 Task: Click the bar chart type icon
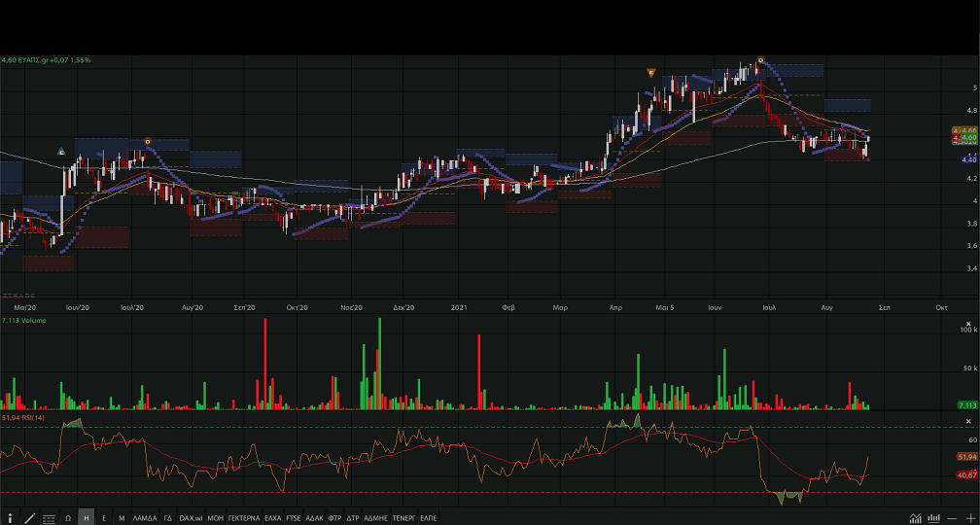click(933, 518)
